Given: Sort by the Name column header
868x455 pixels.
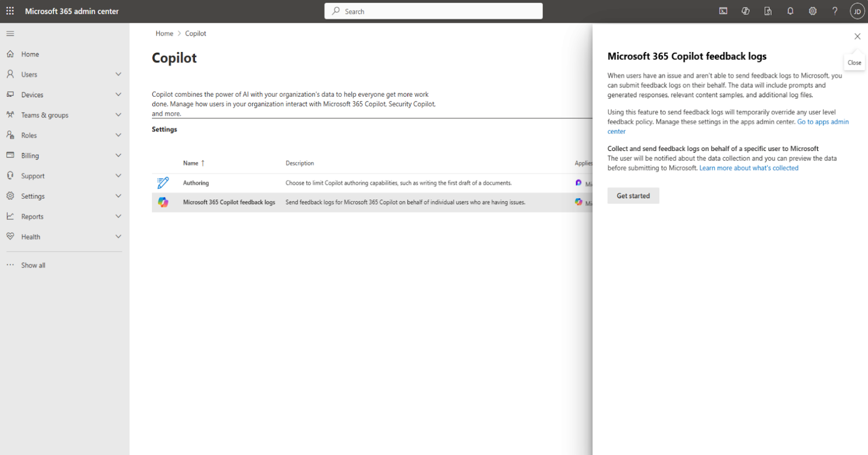Looking at the screenshot, I should pos(194,163).
